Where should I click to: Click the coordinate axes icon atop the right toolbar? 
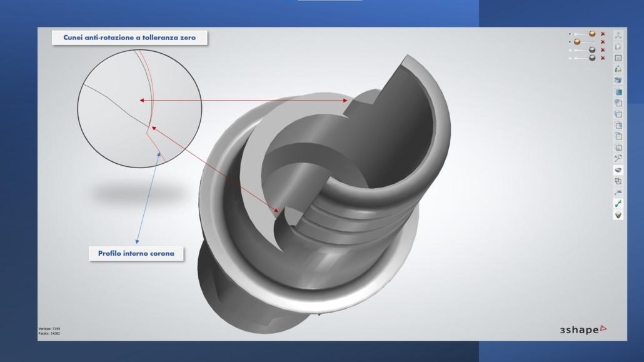point(618,35)
